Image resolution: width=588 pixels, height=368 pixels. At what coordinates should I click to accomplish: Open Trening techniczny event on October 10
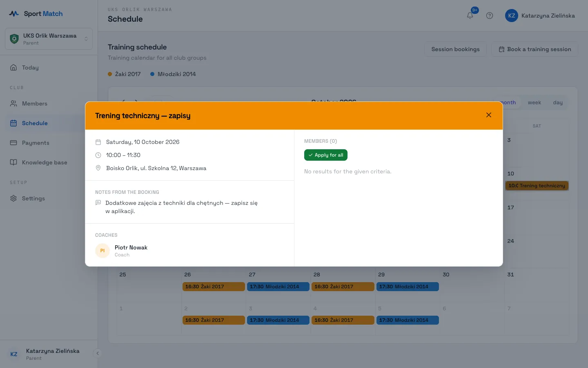(x=537, y=186)
